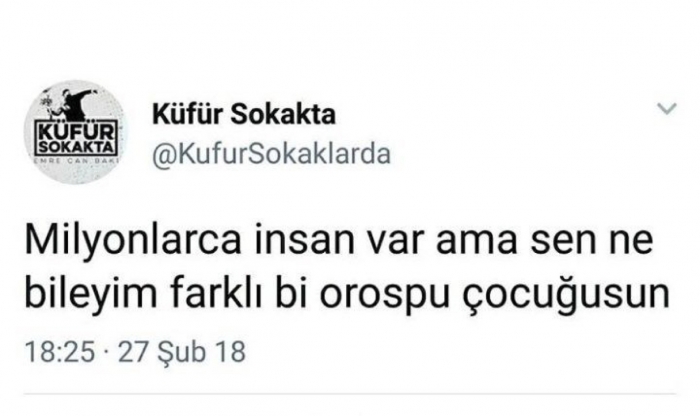Screen dimensions: 700x416
Task: Expand the tweet options chevron
Action: click(667, 108)
